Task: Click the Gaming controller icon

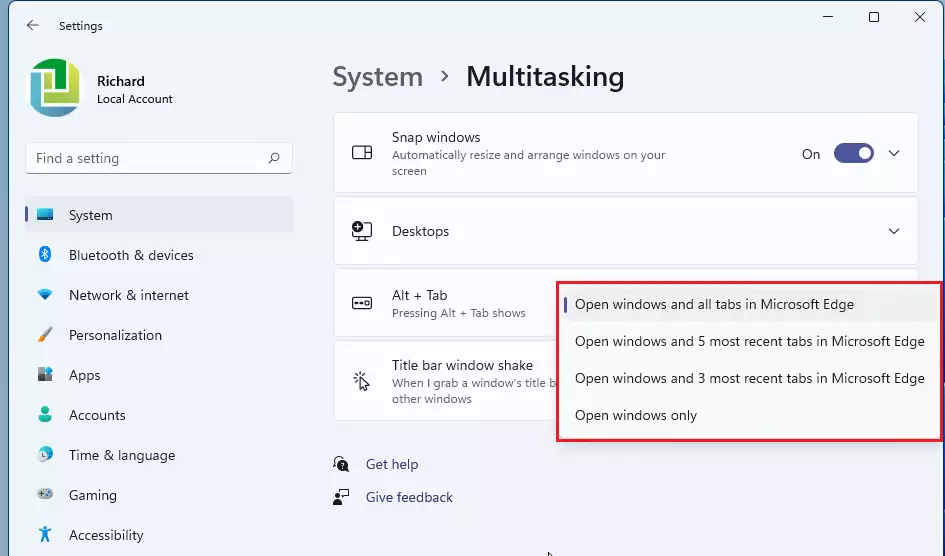Action: (x=45, y=495)
